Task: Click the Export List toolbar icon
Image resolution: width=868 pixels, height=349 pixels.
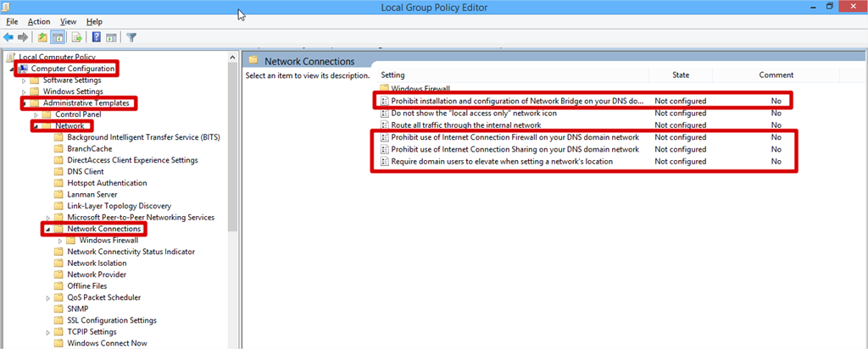Action: point(76,37)
